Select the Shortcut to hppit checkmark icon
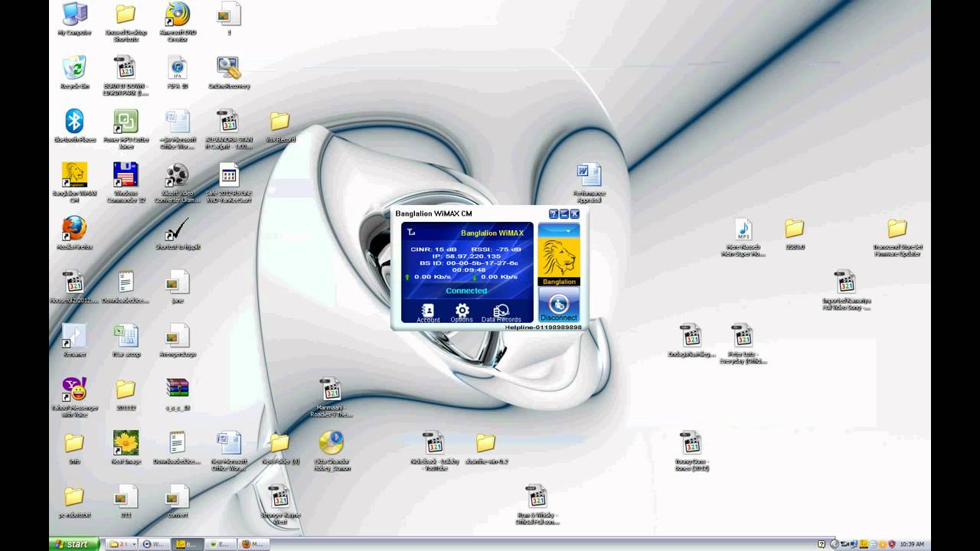980x551 pixels. (178, 233)
